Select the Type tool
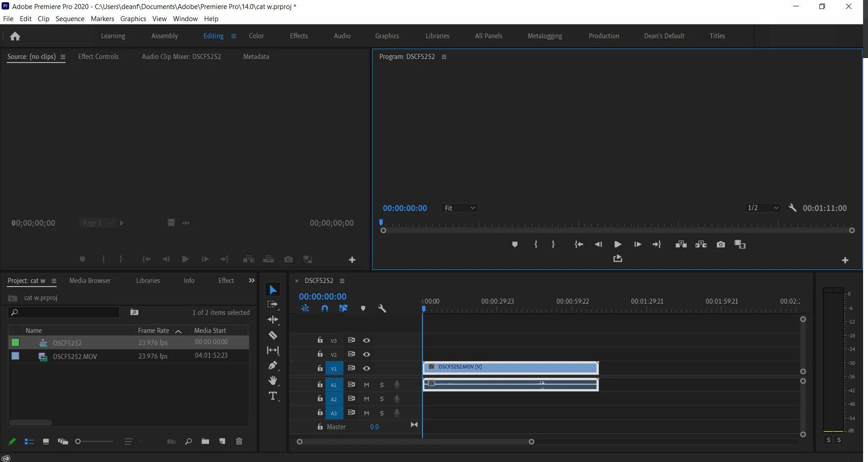The height and width of the screenshot is (462, 868). click(273, 396)
